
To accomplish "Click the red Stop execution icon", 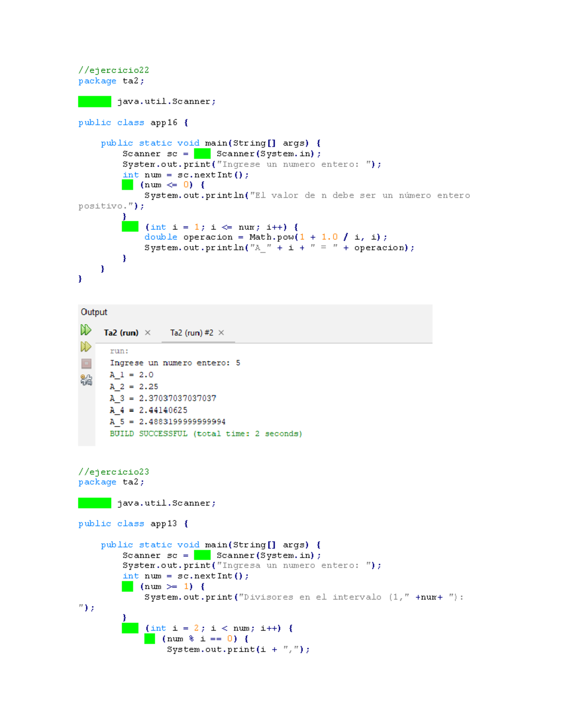I will coord(86,363).
